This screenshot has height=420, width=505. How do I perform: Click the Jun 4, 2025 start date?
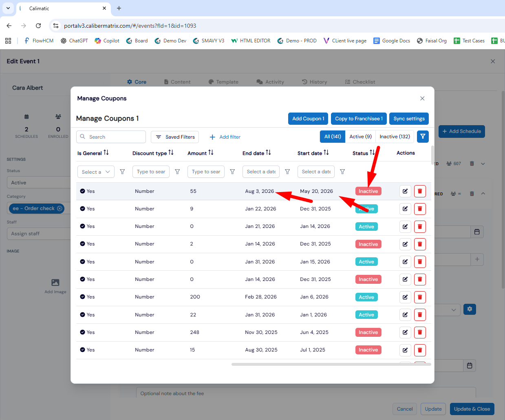(x=314, y=332)
